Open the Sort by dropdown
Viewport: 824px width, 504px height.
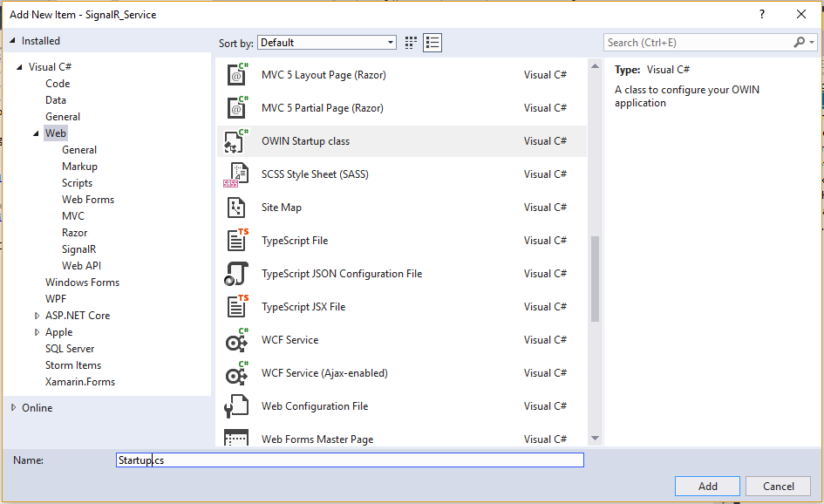tap(327, 43)
